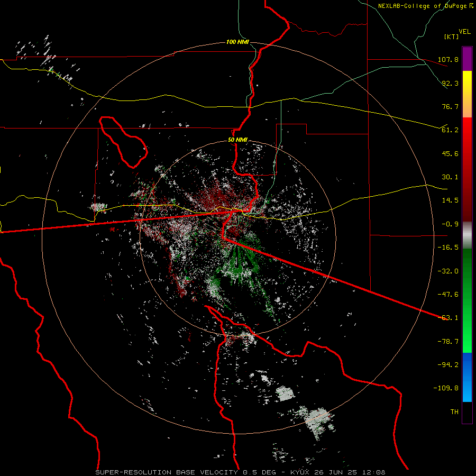This screenshot has width=476, height=476.
Task: Click the NEXLAB-College of DuPage label
Action: click(425, 6)
